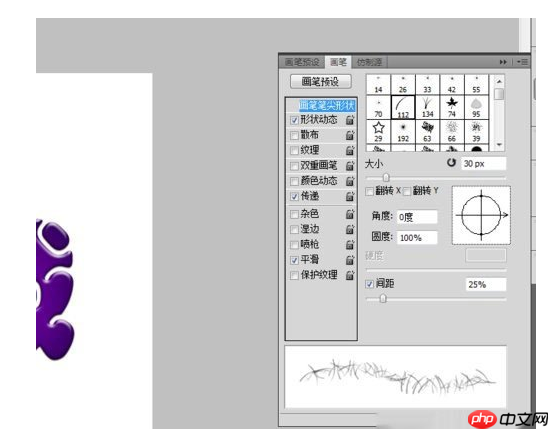Enable the 保护纹理 checkbox
Screen dimensions: 549x429
[294, 276]
